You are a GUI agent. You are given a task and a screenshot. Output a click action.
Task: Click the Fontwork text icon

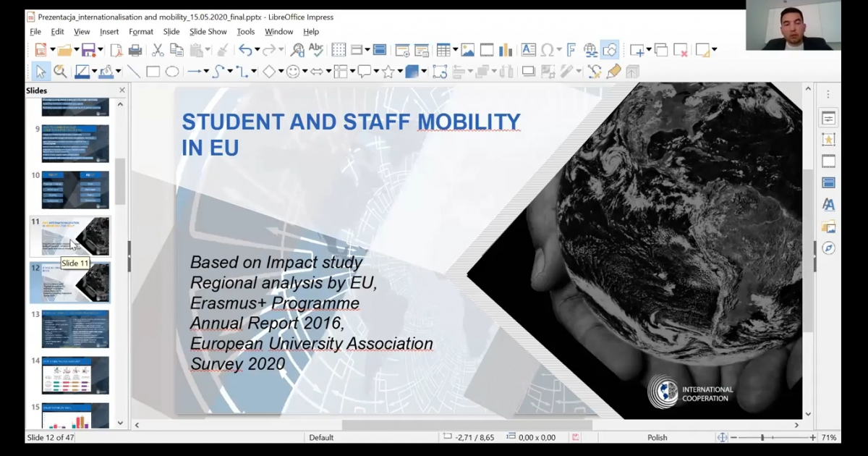point(571,50)
